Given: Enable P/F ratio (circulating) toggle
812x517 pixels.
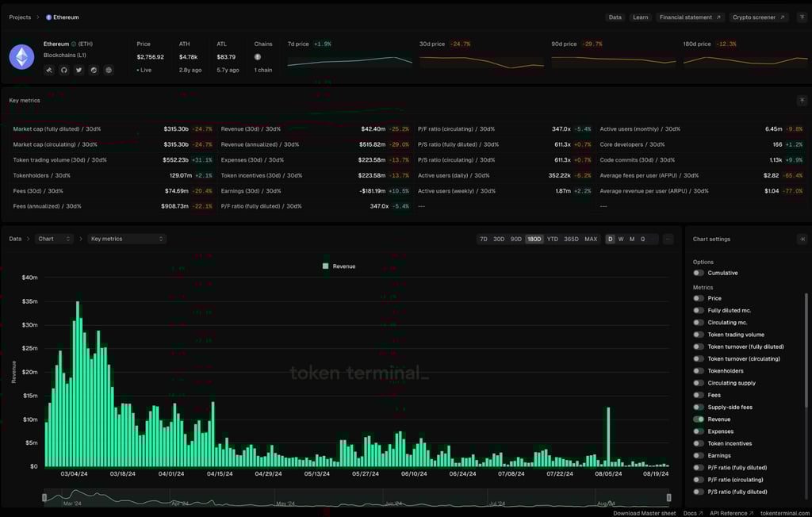Looking at the screenshot, I should pyautogui.click(x=699, y=480).
